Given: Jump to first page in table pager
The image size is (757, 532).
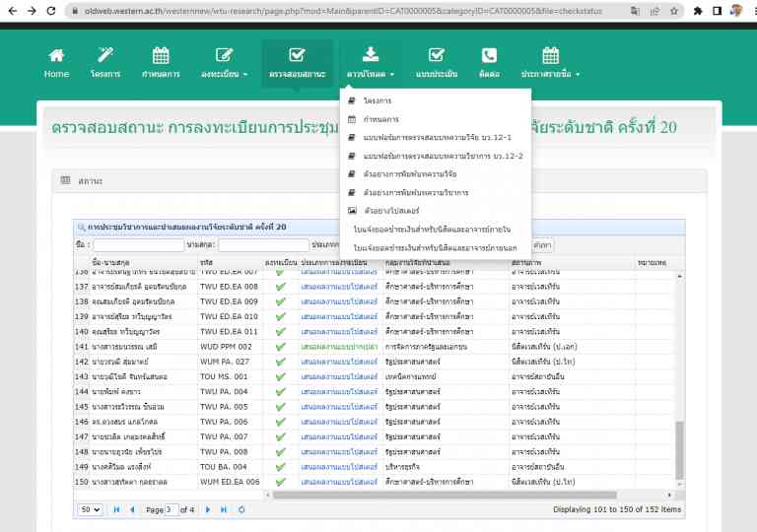Looking at the screenshot, I should click(116, 509).
